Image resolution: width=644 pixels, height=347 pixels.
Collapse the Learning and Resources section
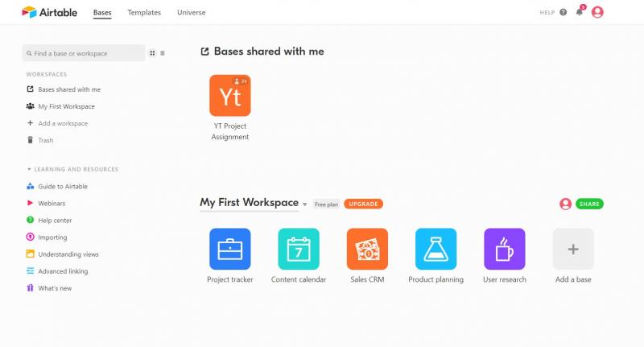click(30, 169)
